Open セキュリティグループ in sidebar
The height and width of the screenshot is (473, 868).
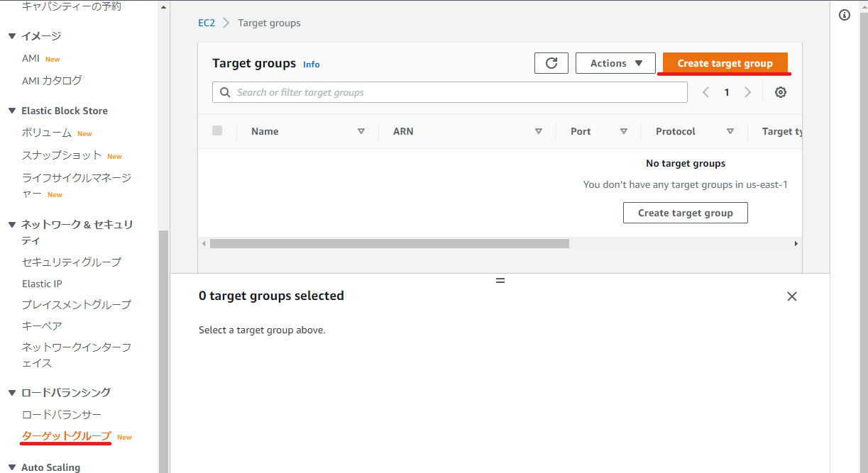point(72,262)
